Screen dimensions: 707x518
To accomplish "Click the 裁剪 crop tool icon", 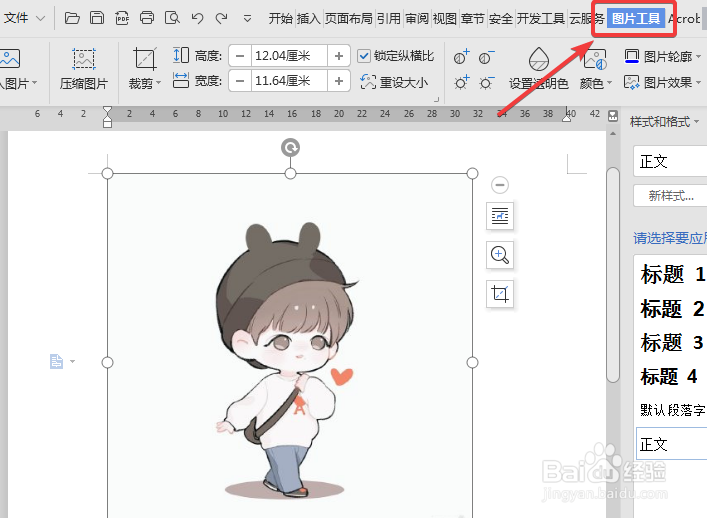I will click(144, 59).
